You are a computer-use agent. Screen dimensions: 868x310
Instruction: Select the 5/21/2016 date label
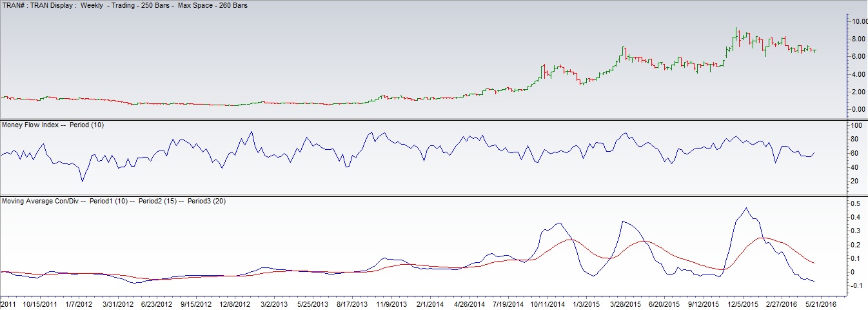820,303
